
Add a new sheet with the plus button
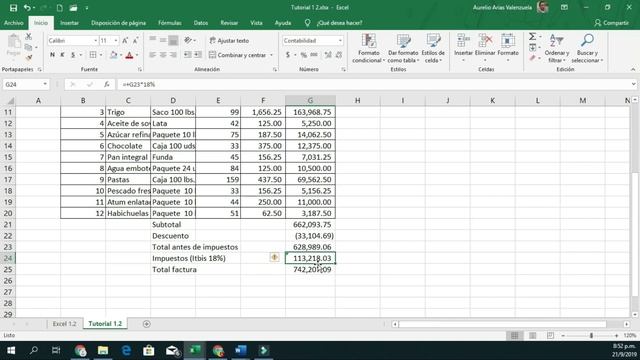[147, 324]
